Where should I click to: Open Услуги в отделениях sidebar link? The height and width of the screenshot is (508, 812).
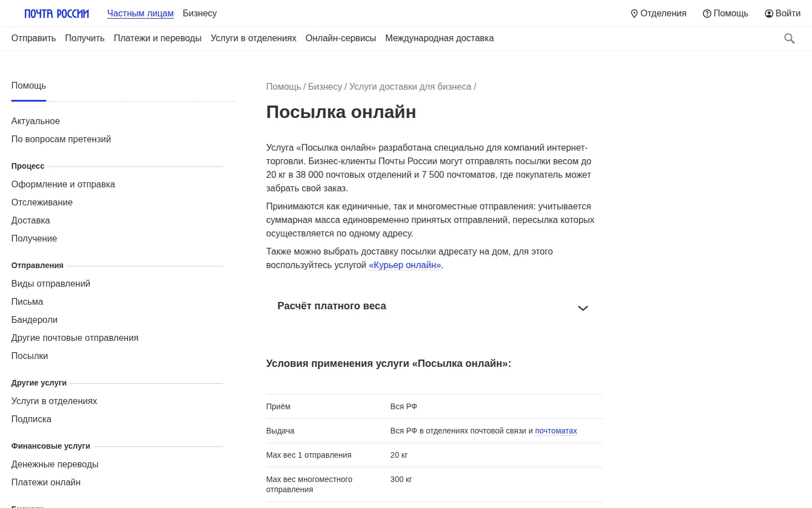[x=54, y=401]
